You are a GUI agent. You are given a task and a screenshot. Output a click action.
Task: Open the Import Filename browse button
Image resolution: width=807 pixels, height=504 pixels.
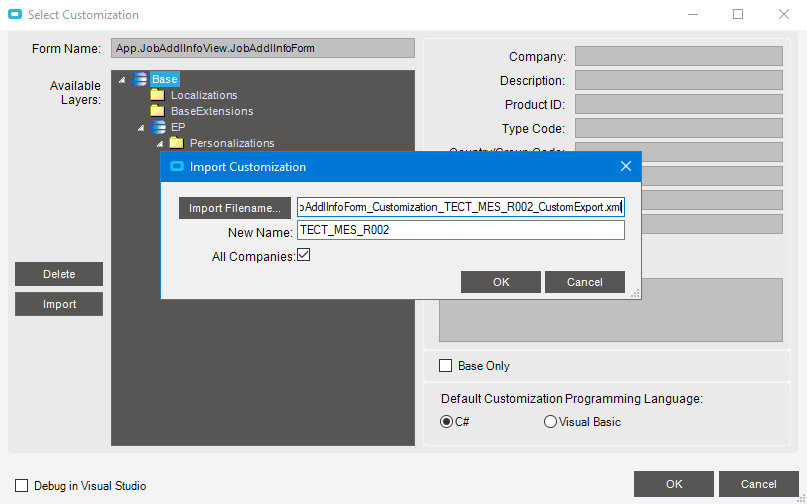click(235, 208)
